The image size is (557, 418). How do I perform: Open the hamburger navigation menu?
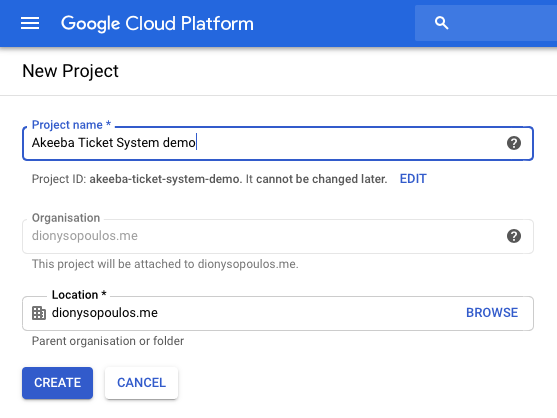pyautogui.click(x=30, y=23)
